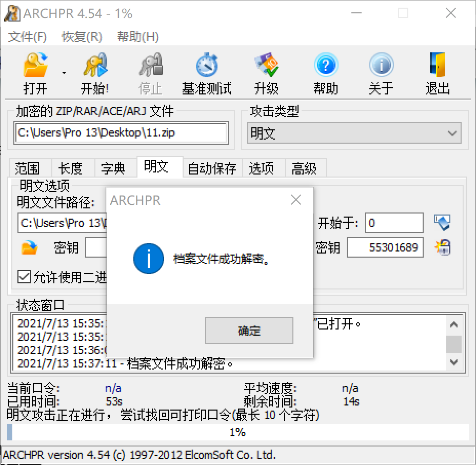Click the 退出 exit door icon
The image size is (476, 465).
[x=438, y=65]
